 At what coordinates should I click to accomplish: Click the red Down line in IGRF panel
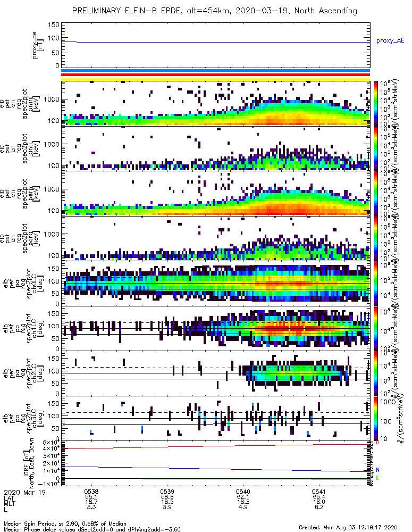pyautogui.click(x=215, y=446)
